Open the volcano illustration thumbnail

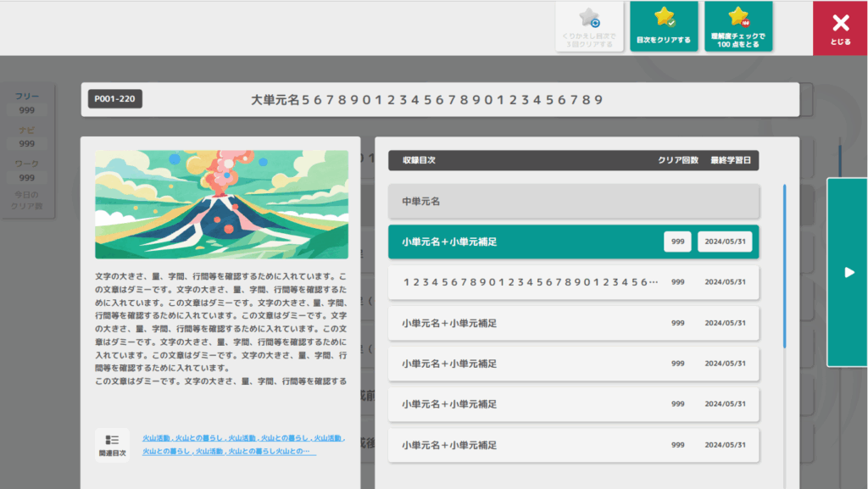(x=221, y=204)
